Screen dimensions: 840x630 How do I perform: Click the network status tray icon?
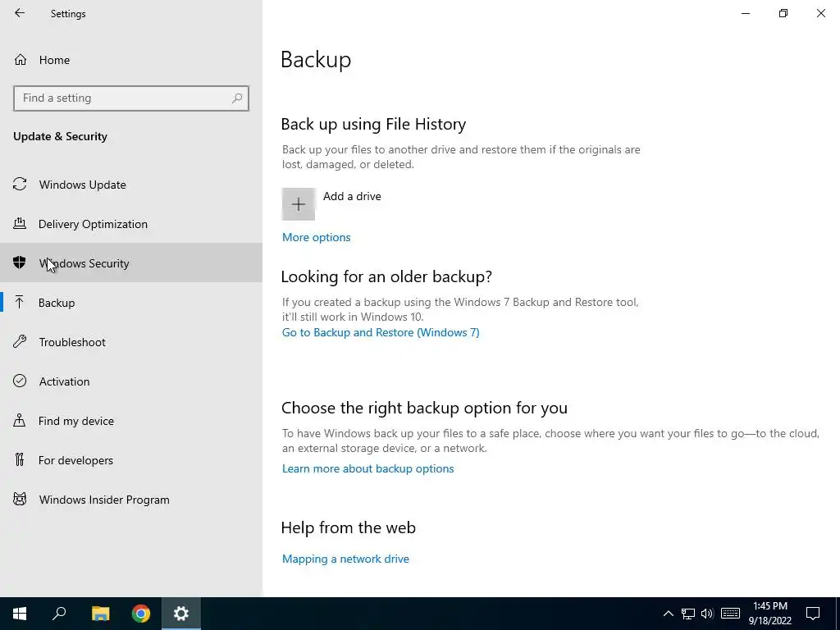688,614
